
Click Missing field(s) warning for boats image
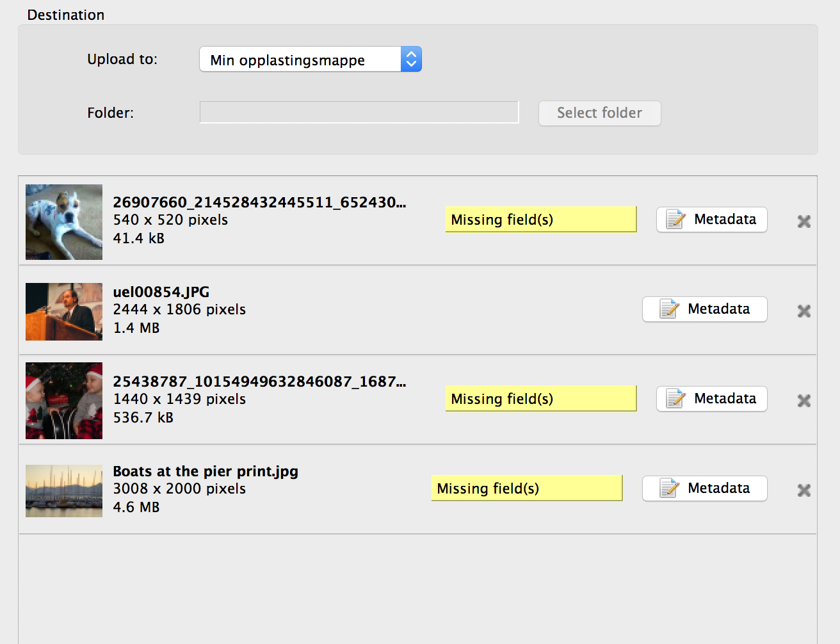526,488
